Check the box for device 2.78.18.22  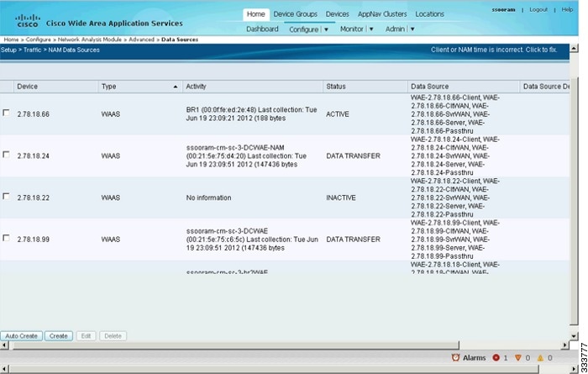tap(6, 196)
